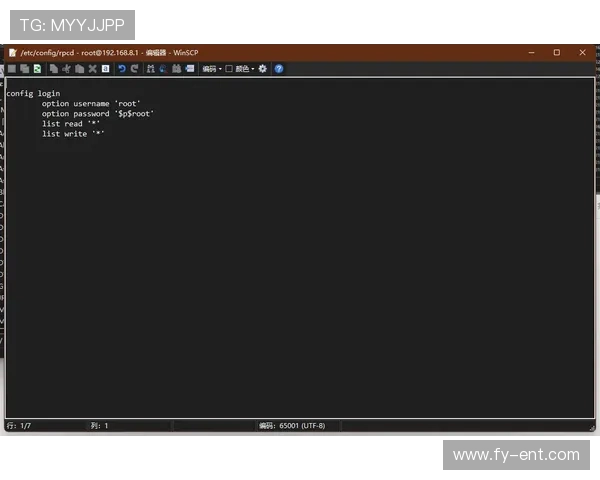This screenshot has height=480, width=600.
Task: Click the Paste icon in the toolbar
Action: pyautogui.click(x=79, y=69)
